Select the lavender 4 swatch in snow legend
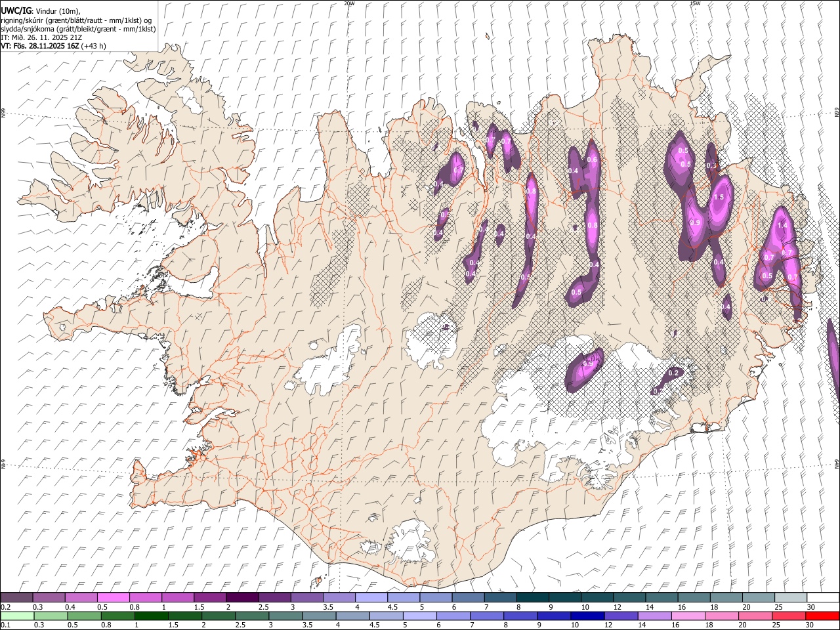Image resolution: width=840 pixels, height=630 pixels. [370, 597]
